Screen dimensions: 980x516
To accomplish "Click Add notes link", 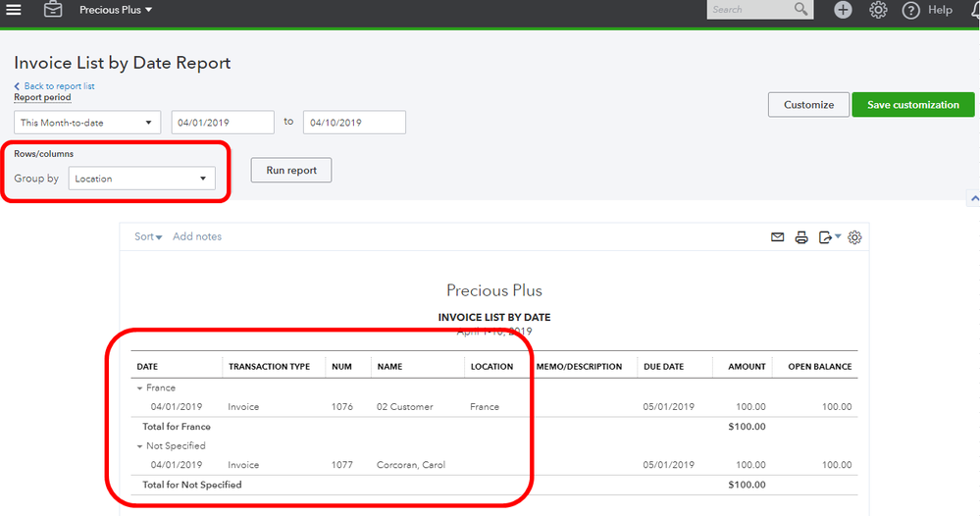I will pyautogui.click(x=197, y=236).
